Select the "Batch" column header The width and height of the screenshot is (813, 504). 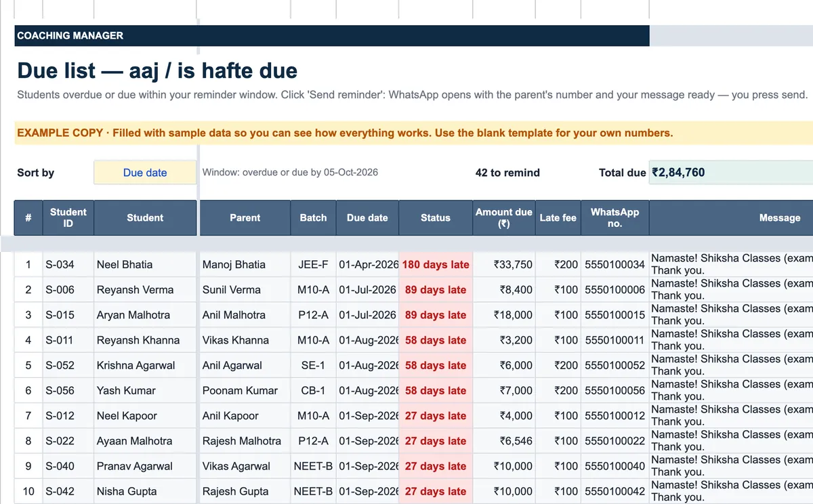pos(313,217)
